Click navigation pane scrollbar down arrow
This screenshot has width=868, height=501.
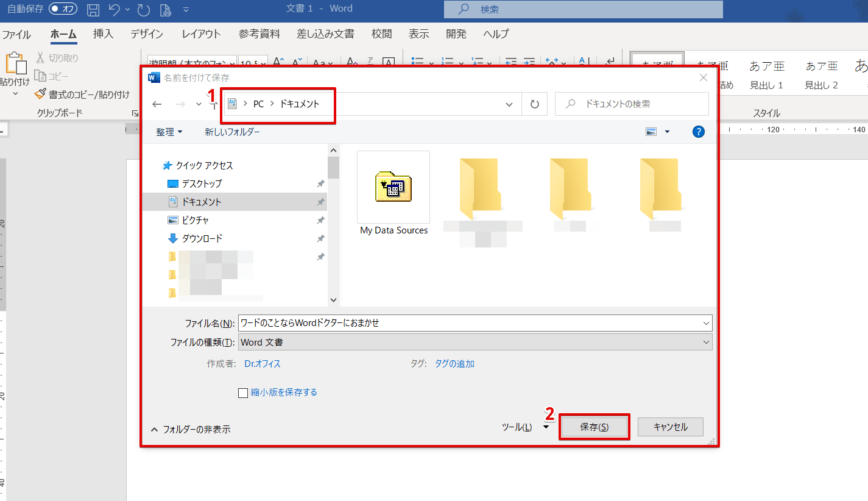tap(333, 300)
